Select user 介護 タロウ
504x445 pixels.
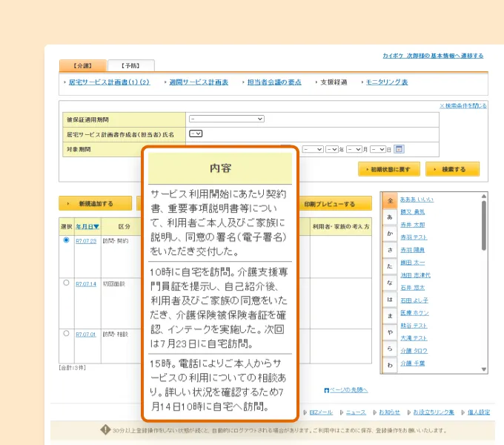(x=414, y=351)
